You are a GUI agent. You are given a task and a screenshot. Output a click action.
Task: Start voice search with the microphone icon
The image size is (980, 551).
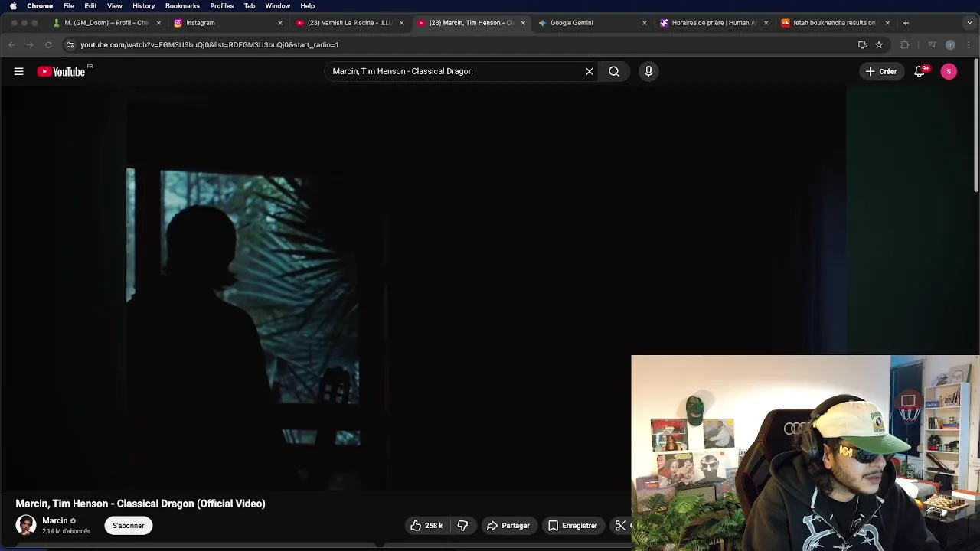pos(648,71)
